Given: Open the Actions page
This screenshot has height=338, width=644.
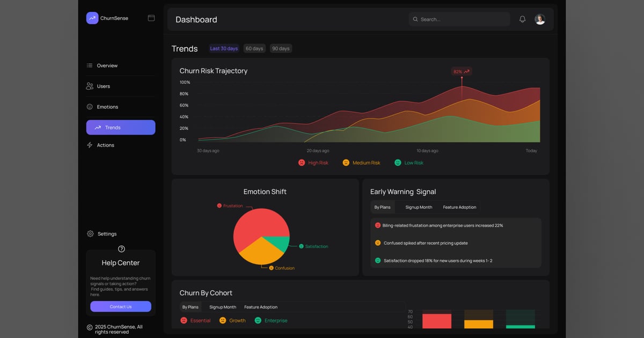Looking at the screenshot, I should [105, 145].
